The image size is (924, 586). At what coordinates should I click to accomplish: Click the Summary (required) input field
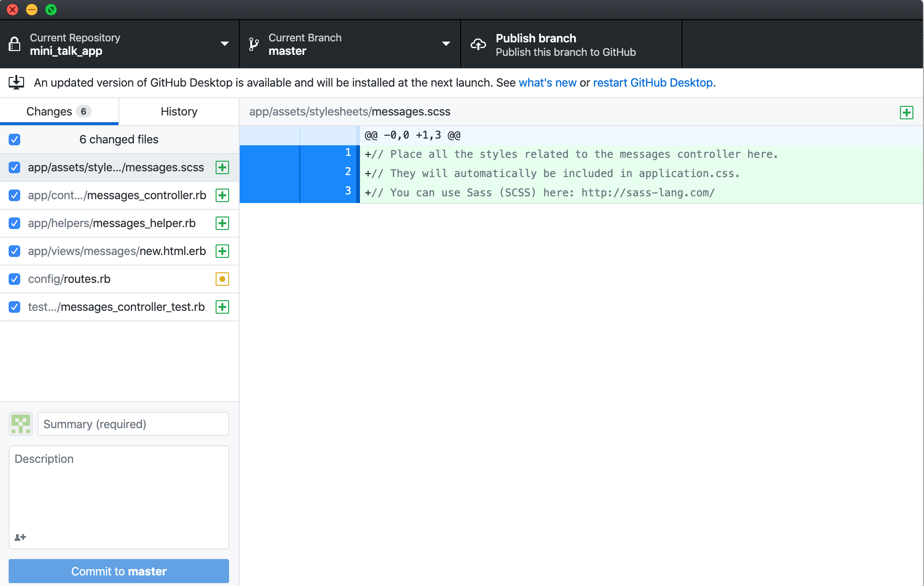click(133, 424)
